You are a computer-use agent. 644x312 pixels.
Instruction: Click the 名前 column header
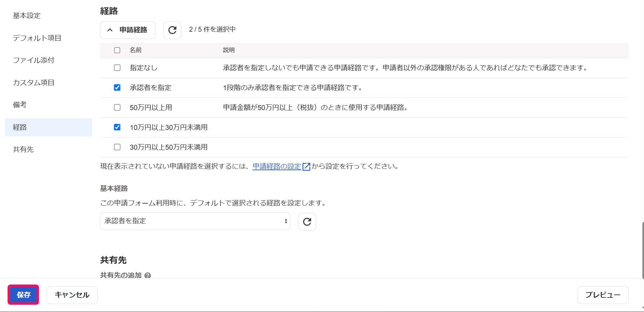coord(136,50)
